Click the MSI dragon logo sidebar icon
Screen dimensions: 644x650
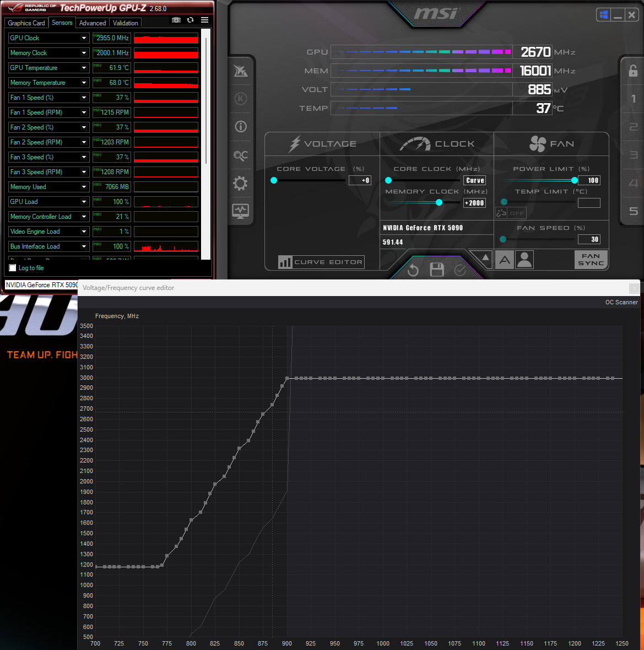tap(241, 71)
